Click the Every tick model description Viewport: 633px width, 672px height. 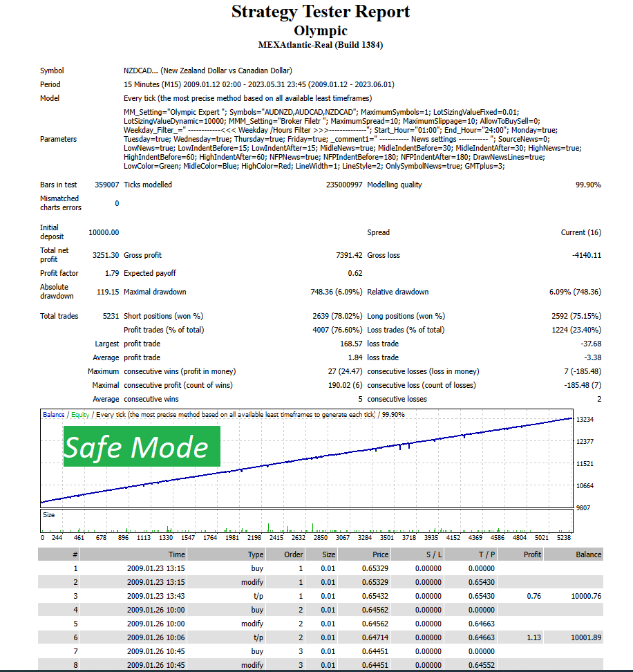247,98
